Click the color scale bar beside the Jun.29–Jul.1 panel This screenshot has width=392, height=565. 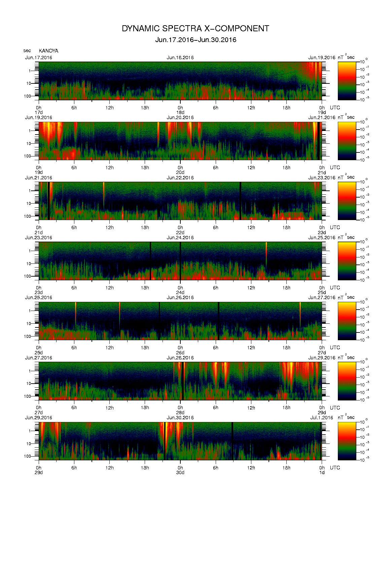pyautogui.click(x=347, y=441)
